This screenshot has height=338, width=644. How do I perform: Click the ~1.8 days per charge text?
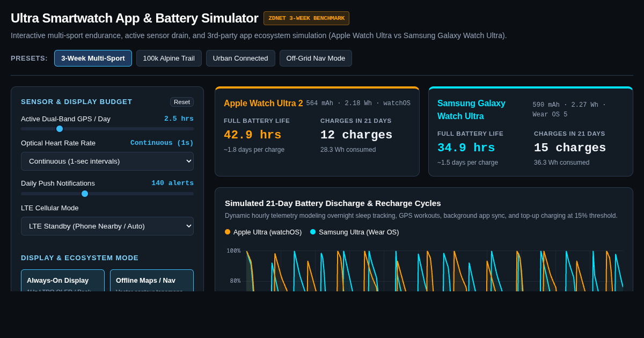(x=254, y=150)
